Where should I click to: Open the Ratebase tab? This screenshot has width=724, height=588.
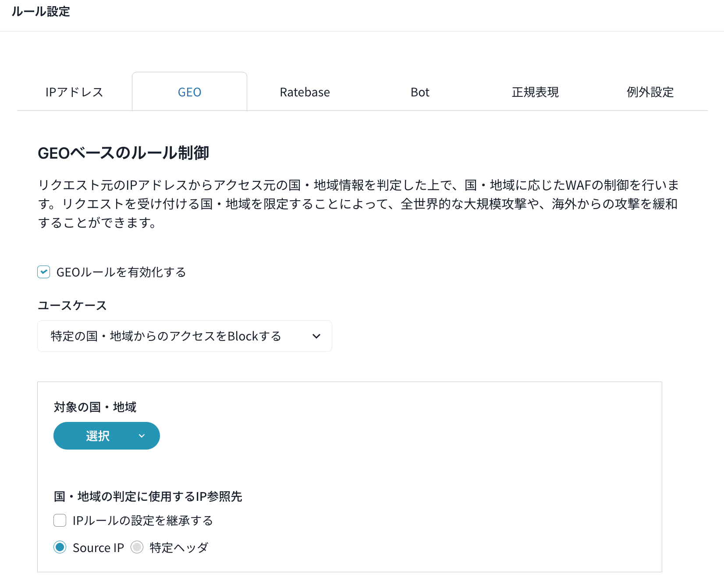point(305,92)
